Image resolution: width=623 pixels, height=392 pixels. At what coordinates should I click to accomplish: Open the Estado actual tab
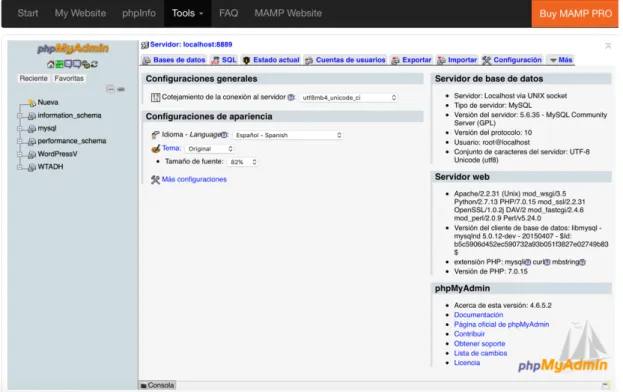pos(271,60)
